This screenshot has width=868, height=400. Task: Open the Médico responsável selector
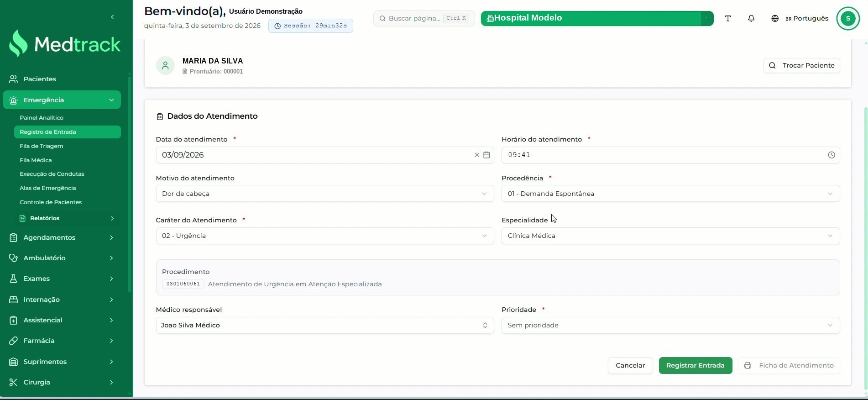pos(325,325)
